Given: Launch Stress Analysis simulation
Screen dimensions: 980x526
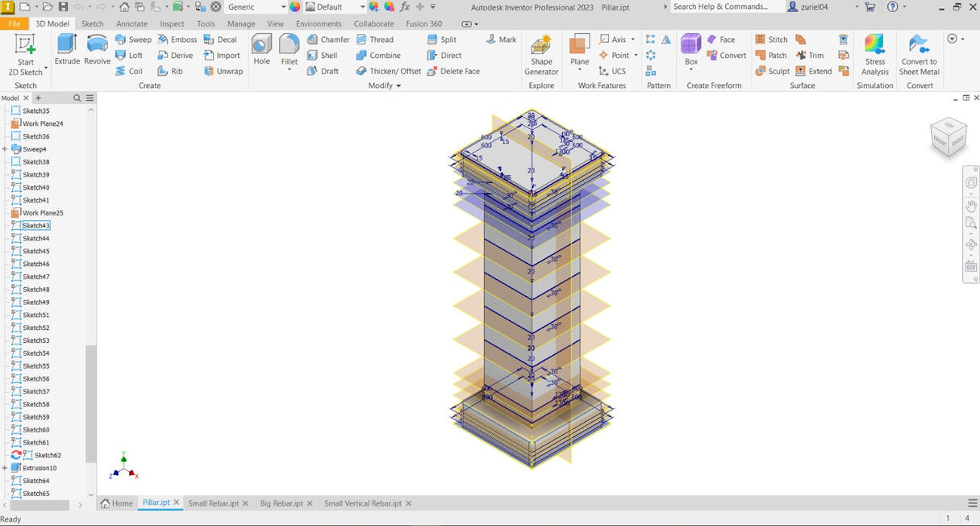Looking at the screenshot, I should [874, 55].
